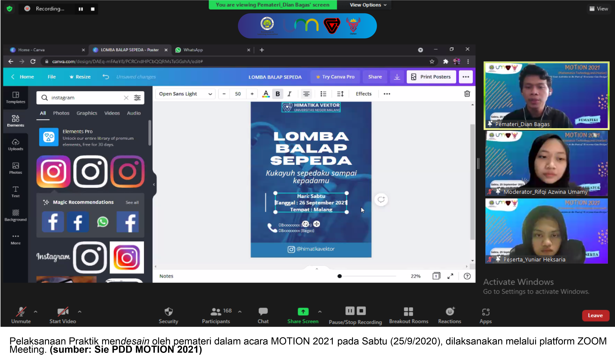Open Zoom View Options dropdown
615x364 pixels.
pyautogui.click(x=368, y=5)
